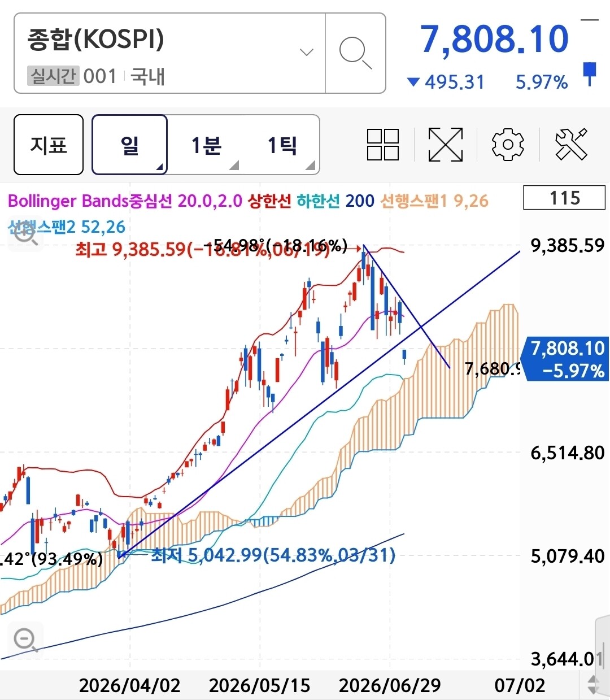This screenshot has height=700, width=610.
Task: Open the drawing tools wrench icon
Action: [x=572, y=144]
